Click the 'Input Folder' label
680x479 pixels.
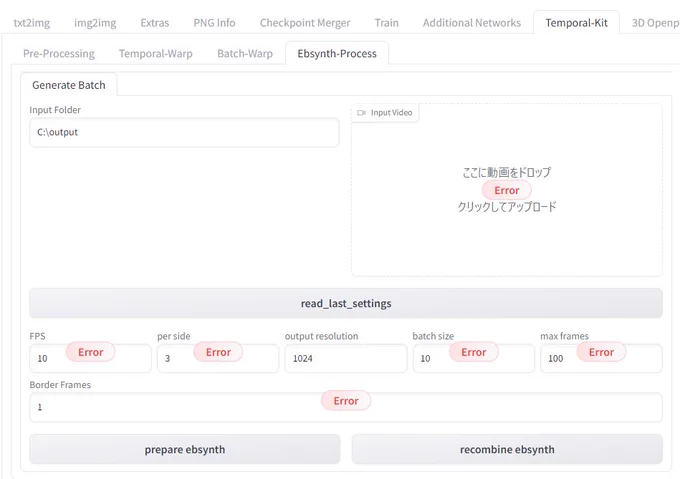(55, 110)
